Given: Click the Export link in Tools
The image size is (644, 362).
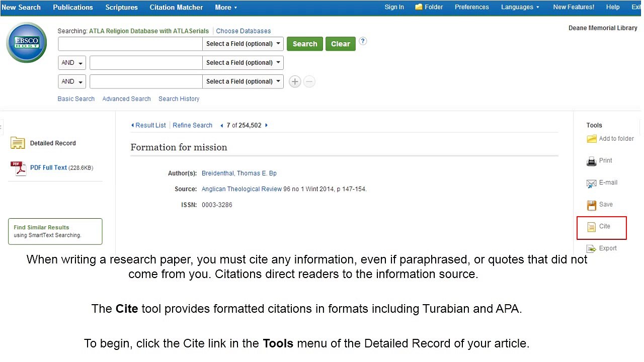Looking at the screenshot, I should [x=608, y=248].
